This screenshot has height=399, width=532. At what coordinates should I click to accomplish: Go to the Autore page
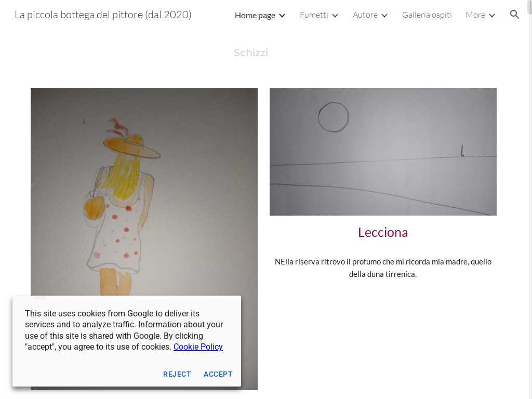365,15
